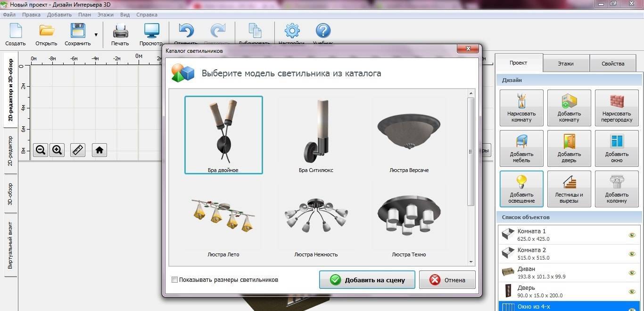Image resolution: width=644 pixels, height=311 pixels.
Task: Switch to the Свойства tab
Action: click(x=612, y=64)
